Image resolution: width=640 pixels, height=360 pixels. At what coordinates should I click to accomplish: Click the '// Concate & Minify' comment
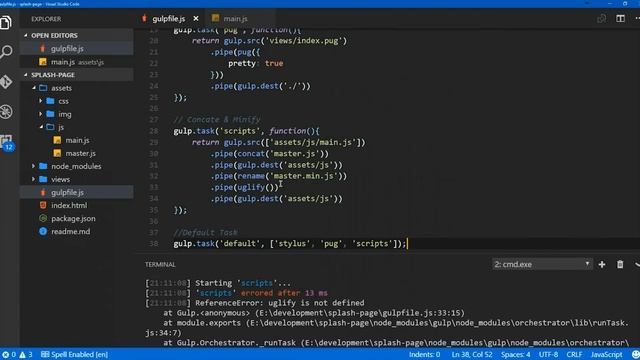(216, 120)
